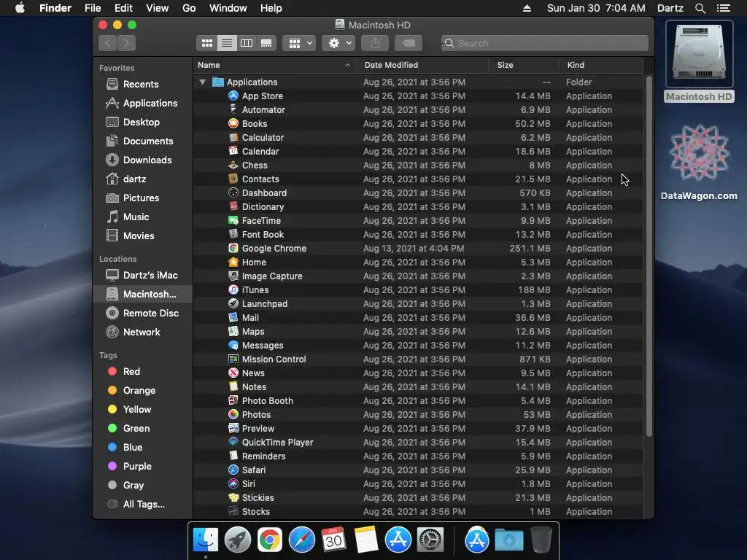
Task: Open the gear Action menu
Action: tap(338, 43)
